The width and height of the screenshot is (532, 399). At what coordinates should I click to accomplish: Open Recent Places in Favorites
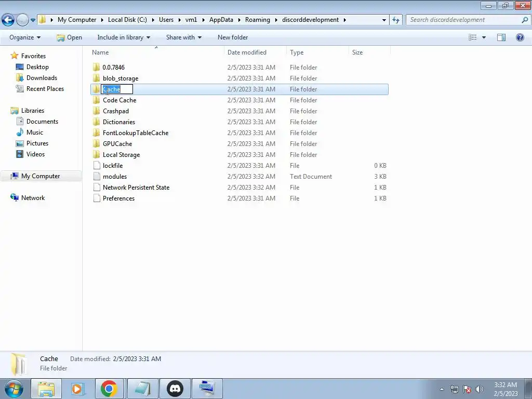[x=45, y=89]
